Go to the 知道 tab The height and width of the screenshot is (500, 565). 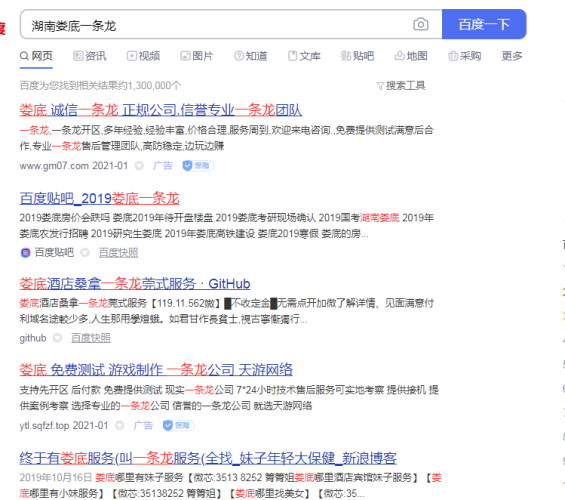click(x=250, y=56)
